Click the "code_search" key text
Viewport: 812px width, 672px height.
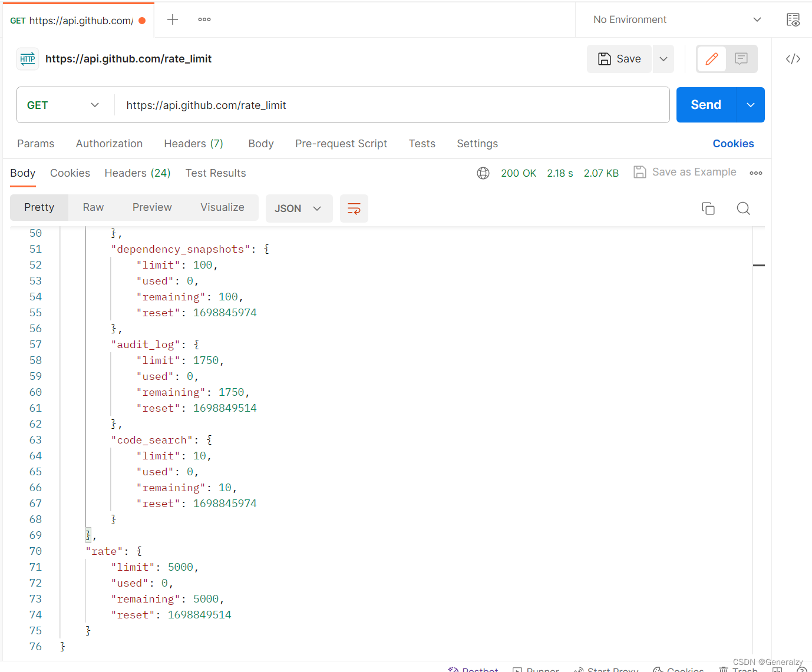pyautogui.click(x=152, y=440)
